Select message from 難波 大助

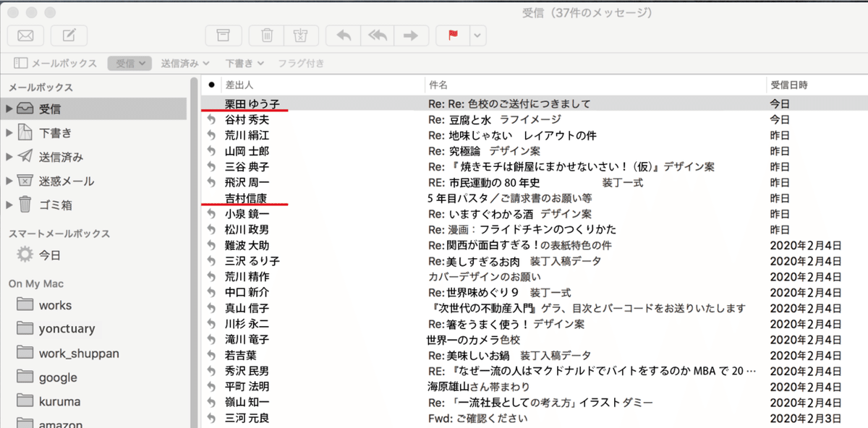pos(534,245)
